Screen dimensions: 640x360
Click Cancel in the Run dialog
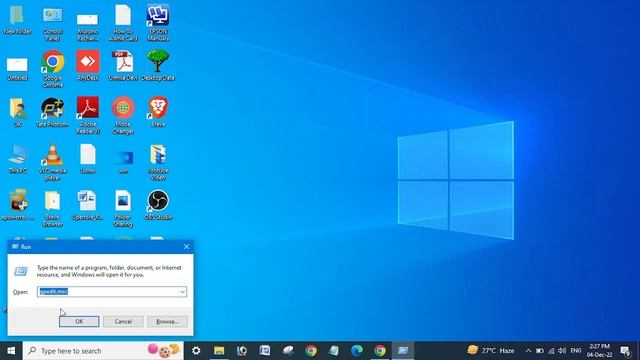(123, 321)
